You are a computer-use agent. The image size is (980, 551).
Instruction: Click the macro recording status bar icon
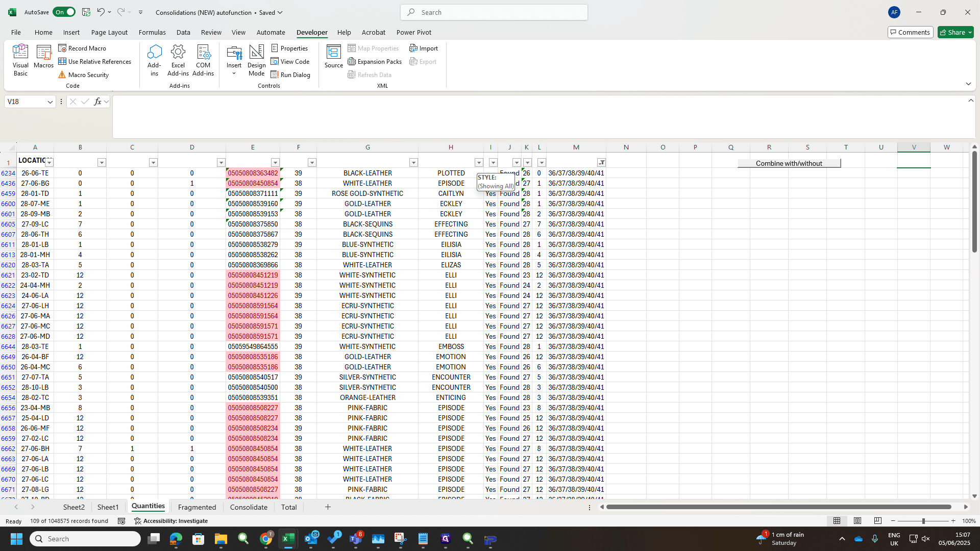click(121, 521)
